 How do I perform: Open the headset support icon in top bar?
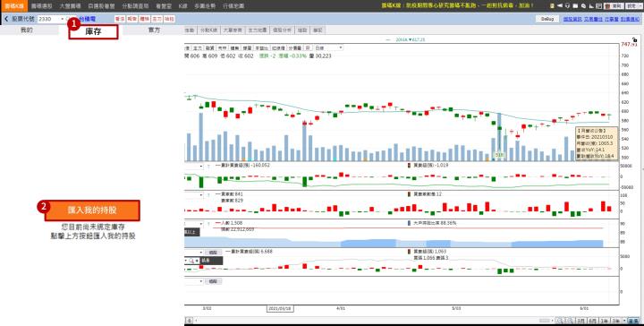click(568, 5)
